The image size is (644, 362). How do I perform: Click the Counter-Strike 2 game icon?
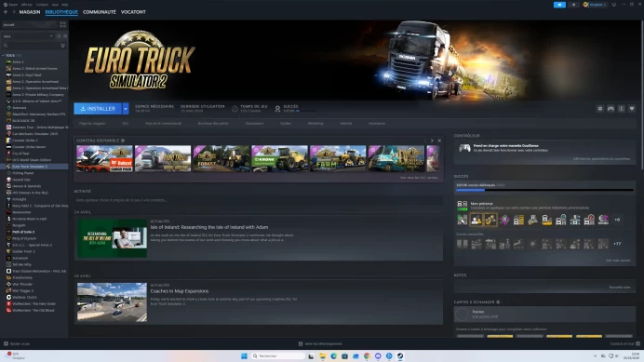8,141
